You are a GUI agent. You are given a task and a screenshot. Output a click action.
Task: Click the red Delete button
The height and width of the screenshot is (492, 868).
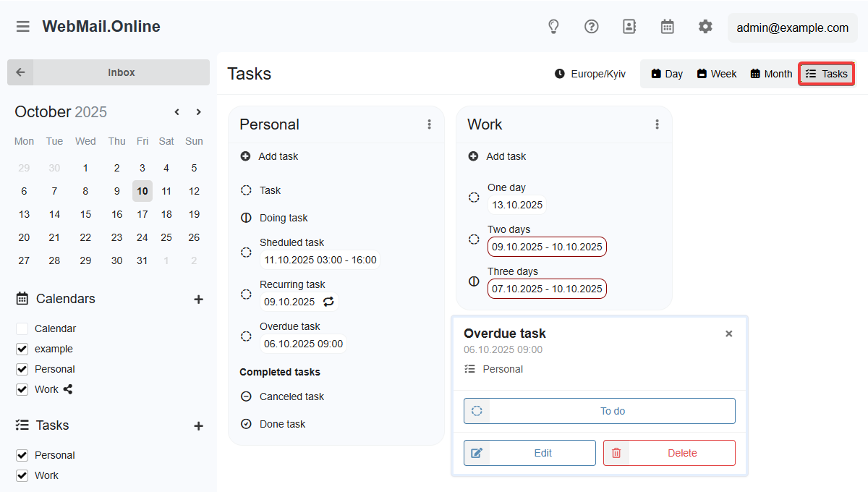coord(669,453)
